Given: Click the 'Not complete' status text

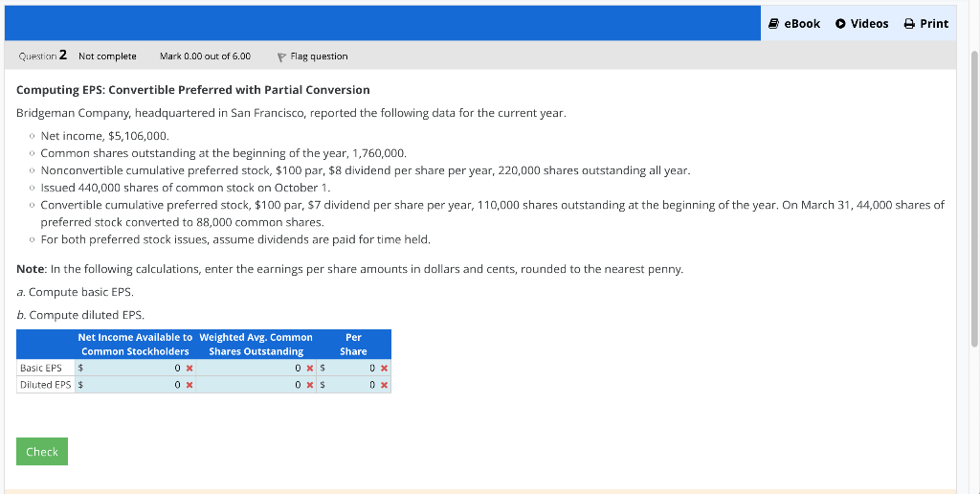Looking at the screenshot, I should [107, 56].
